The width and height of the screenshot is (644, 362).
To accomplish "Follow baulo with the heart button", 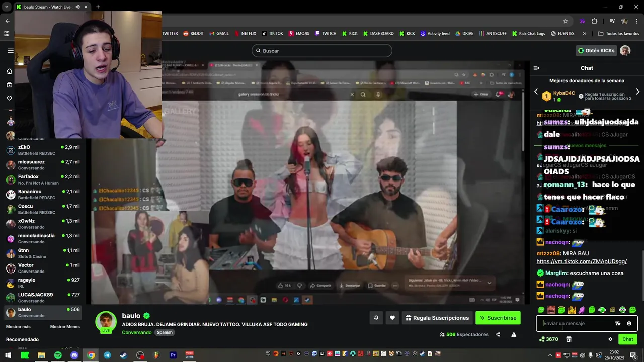I will 392,318.
